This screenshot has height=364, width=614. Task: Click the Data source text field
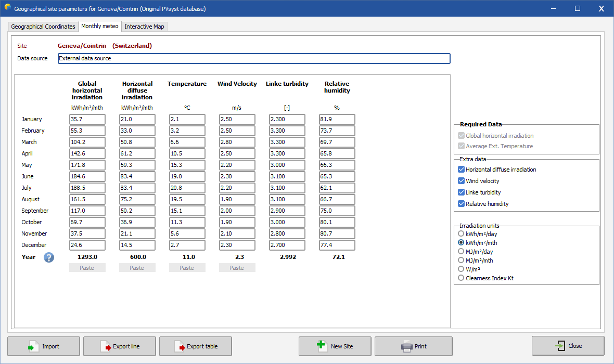(254, 58)
